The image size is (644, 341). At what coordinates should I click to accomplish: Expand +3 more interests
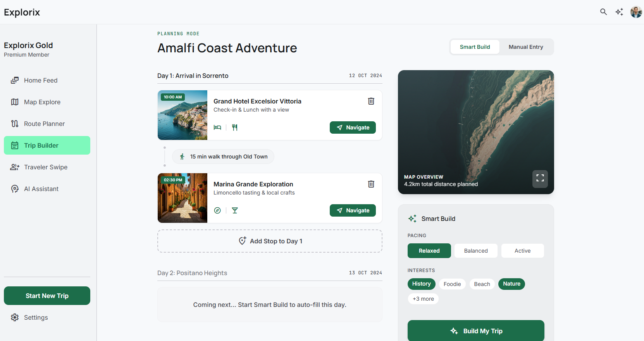(423, 299)
